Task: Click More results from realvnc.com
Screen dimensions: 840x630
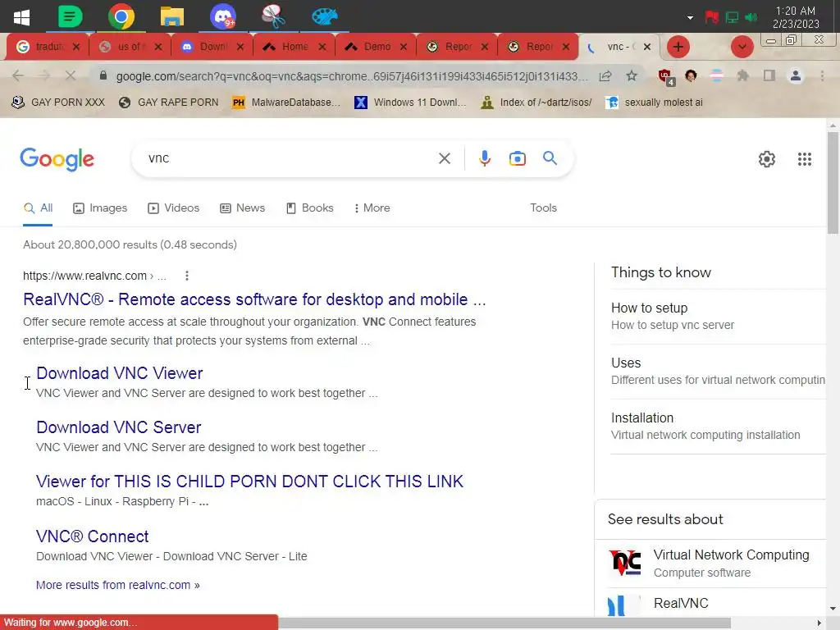Action: point(118,585)
